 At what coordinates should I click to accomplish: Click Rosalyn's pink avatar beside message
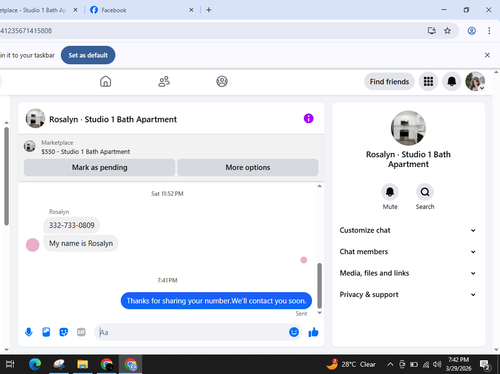pyautogui.click(x=32, y=245)
